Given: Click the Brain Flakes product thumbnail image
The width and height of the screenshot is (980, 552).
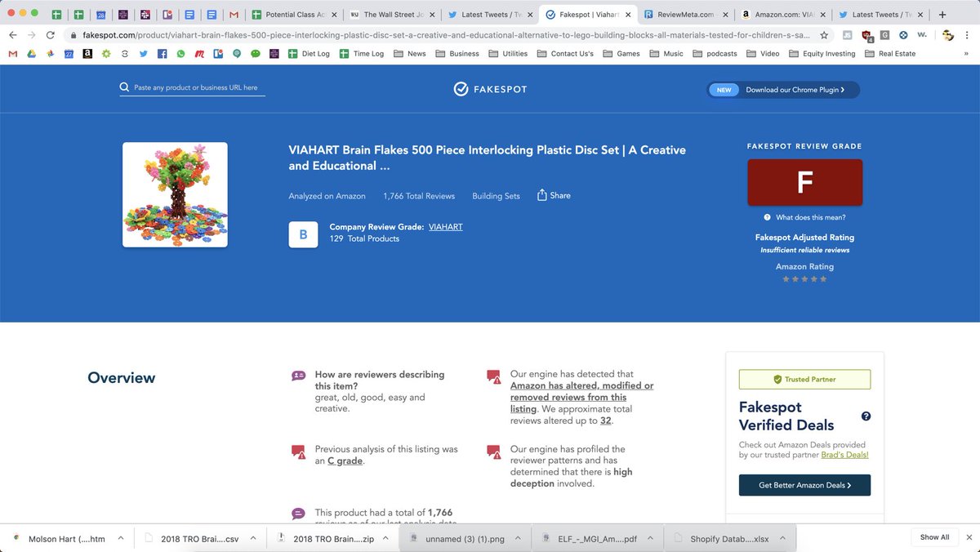Looking at the screenshot, I should 175,194.
